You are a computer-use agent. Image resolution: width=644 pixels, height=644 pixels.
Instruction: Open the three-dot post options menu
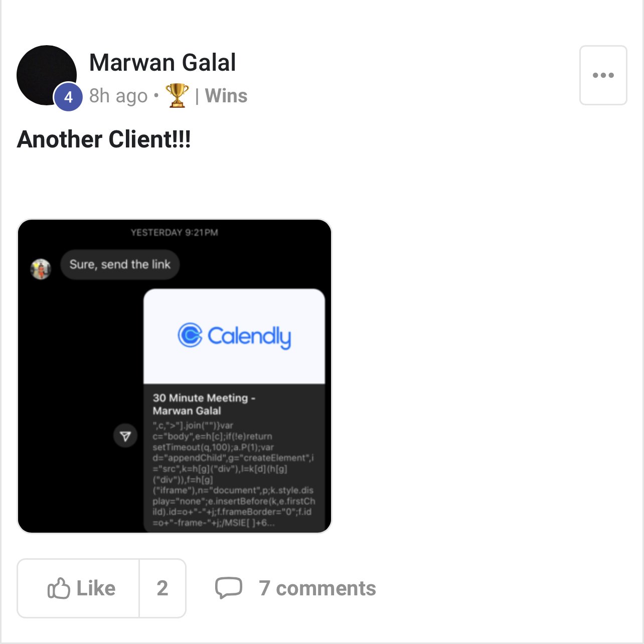coord(603,75)
